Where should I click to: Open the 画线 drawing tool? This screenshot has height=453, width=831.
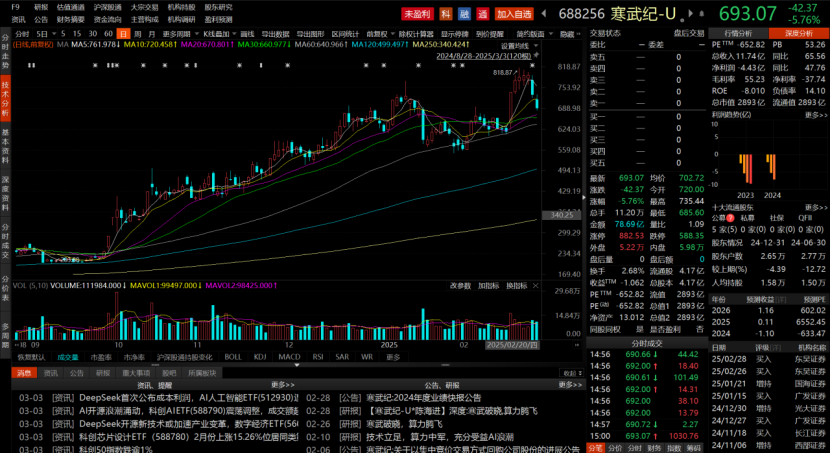coord(247,33)
